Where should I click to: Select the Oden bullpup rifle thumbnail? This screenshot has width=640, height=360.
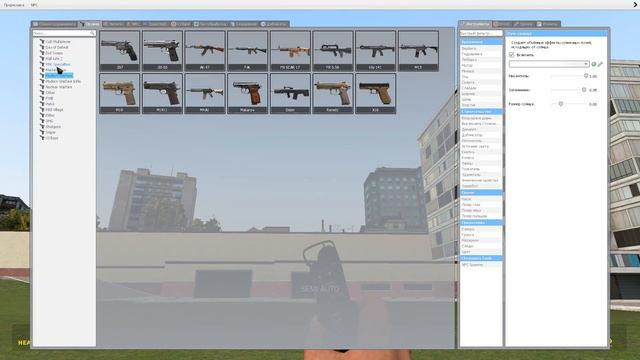coord(290,93)
